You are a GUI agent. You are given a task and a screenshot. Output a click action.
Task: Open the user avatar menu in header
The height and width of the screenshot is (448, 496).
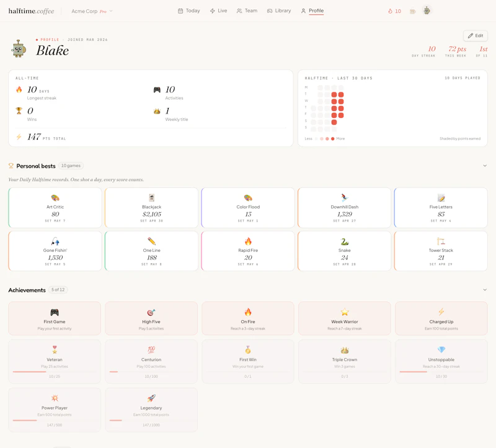pyautogui.click(x=427, y=11)
